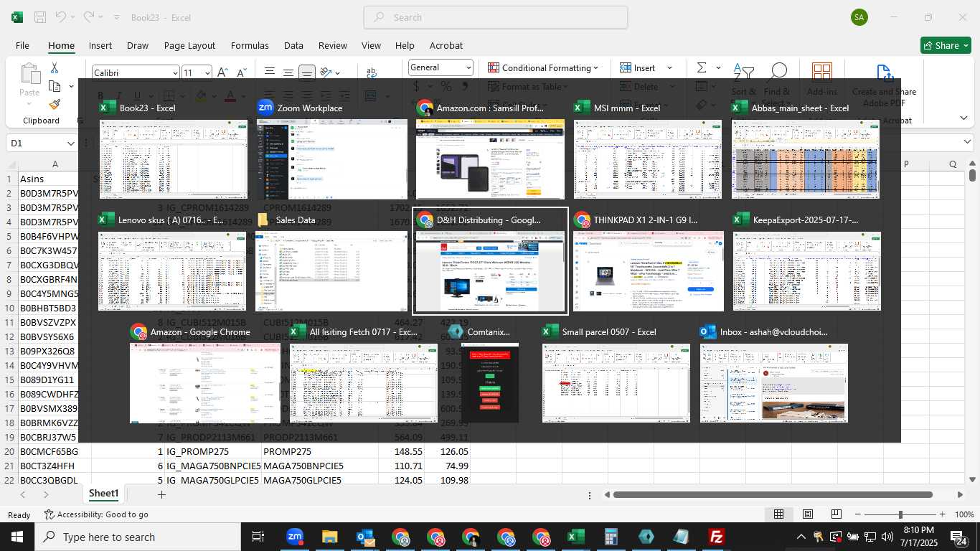Open the SA account avatar

(859, 17)
